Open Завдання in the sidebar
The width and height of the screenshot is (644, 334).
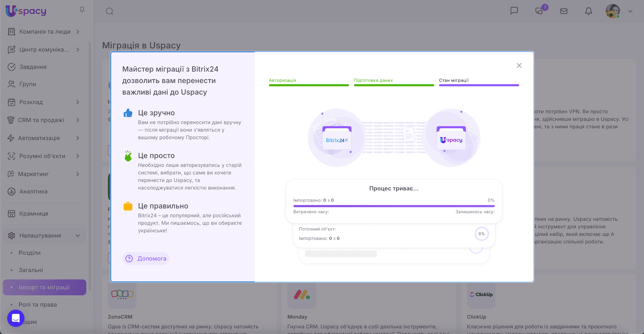tap(33, 67)
